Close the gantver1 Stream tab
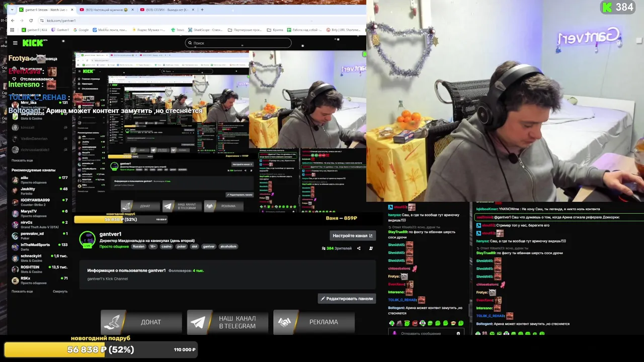The width and height of the screenshot is (644, 362). (72, 10)
